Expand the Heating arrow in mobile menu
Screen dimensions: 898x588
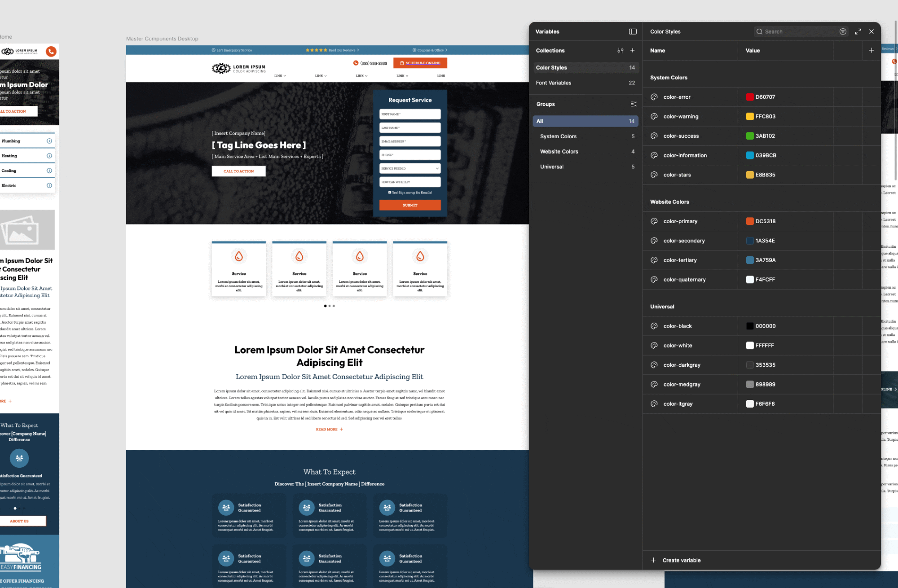click(49, 156)
